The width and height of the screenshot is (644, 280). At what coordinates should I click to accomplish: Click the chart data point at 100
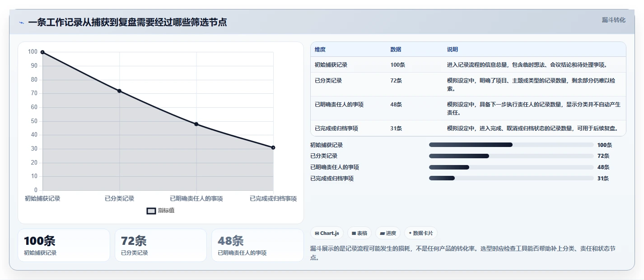coord(42,52)
